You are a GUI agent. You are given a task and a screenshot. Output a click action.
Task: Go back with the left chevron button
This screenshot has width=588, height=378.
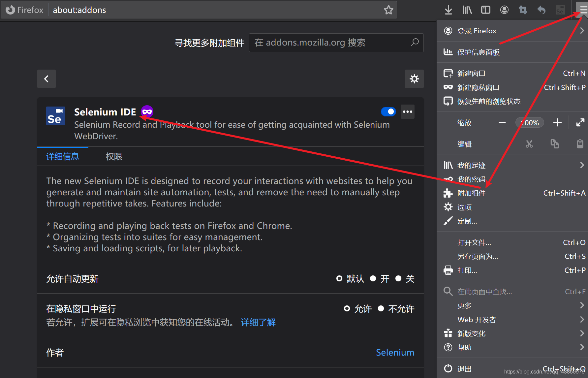pyautogui.click(x=46, y=79)
